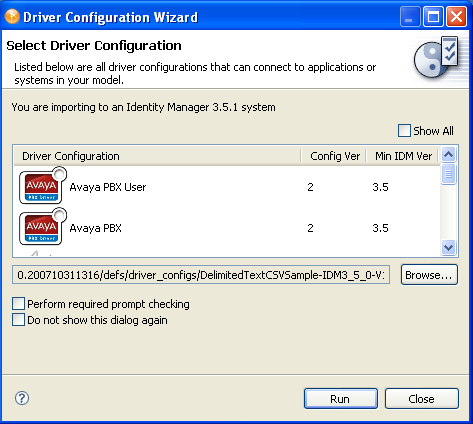Screen dimensions: 473x424
Task: Click the Close button
Action: click(x=422, y=399)
